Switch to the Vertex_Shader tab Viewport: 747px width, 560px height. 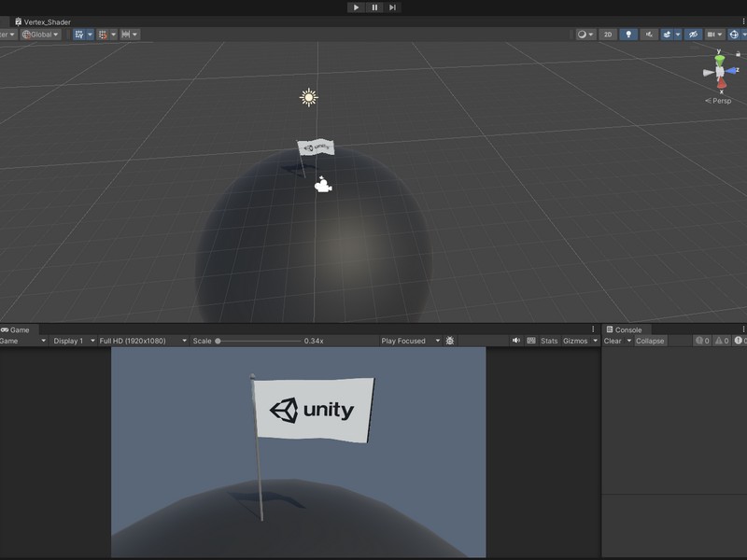[43, 21]
